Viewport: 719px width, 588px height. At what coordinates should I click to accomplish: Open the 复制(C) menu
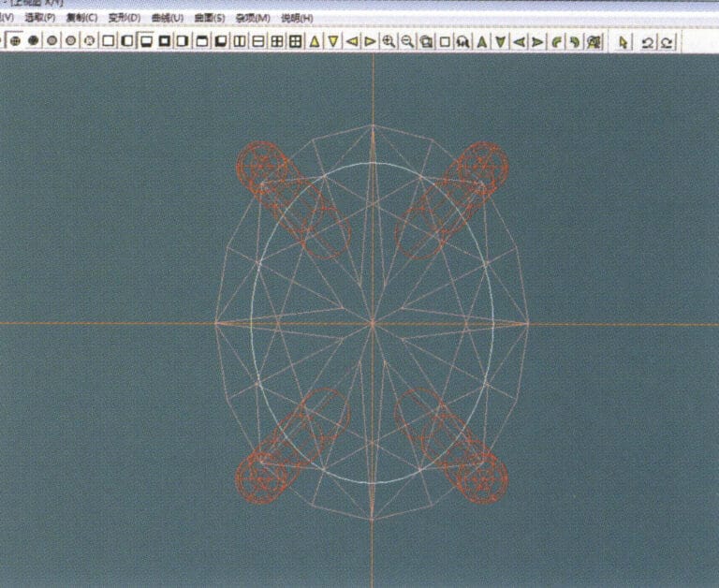(81, 18)
